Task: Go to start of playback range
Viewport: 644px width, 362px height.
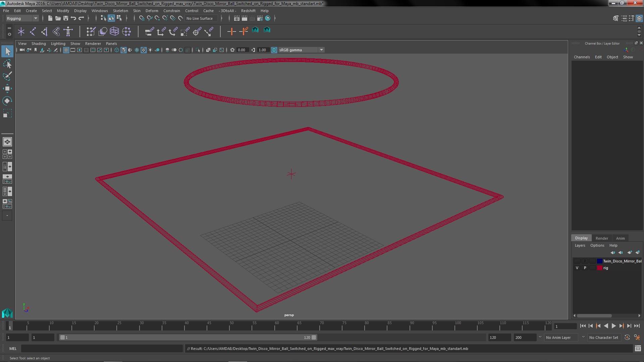Action: click(583, 326)
